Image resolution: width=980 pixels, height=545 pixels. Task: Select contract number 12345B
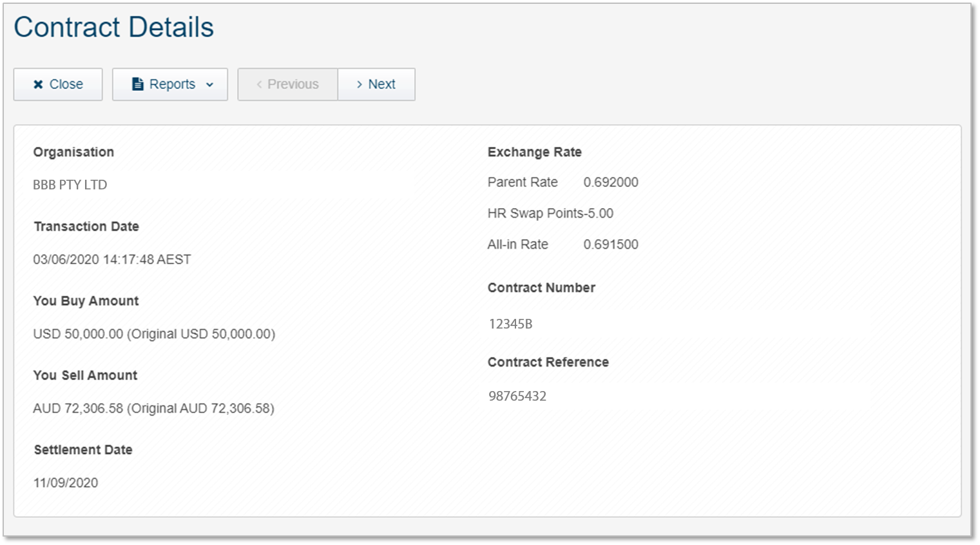510,324
